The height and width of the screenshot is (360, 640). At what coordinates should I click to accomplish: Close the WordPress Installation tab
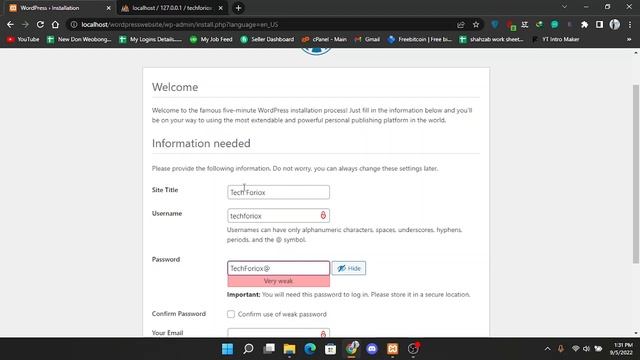[x=109, y=8]
